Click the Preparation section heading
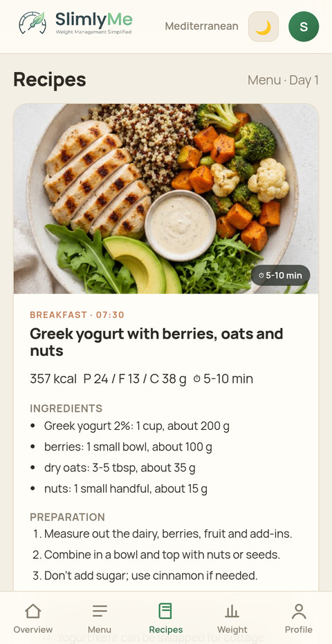 [67, 517]
